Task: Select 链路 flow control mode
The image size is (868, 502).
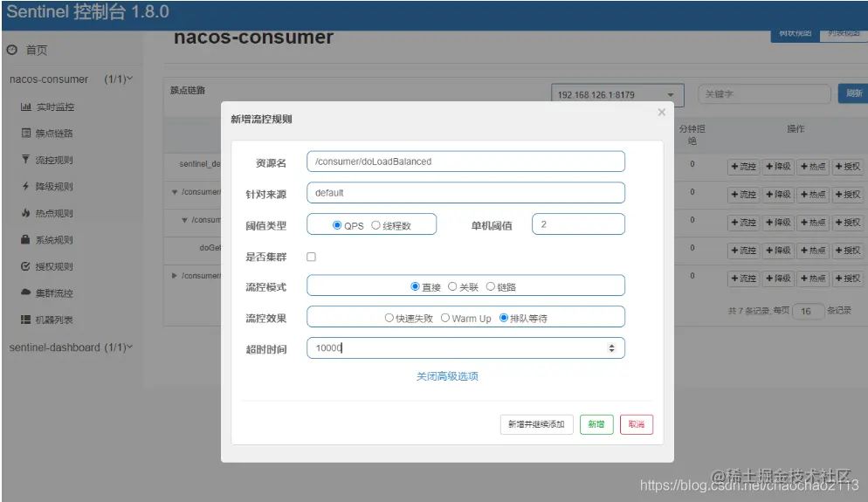Action: (x=491, y=286)
